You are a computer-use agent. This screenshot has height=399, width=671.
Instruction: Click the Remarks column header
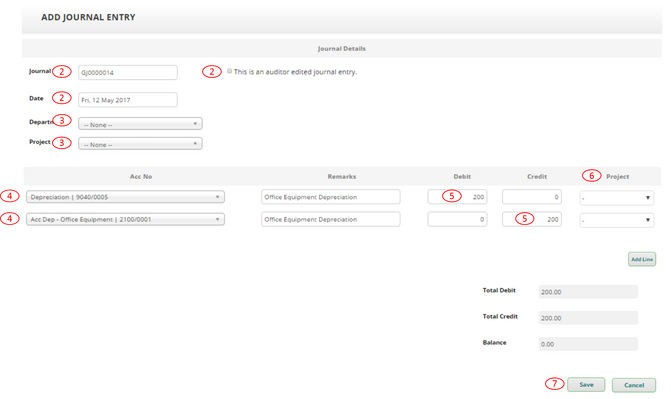tap(341, 176)
